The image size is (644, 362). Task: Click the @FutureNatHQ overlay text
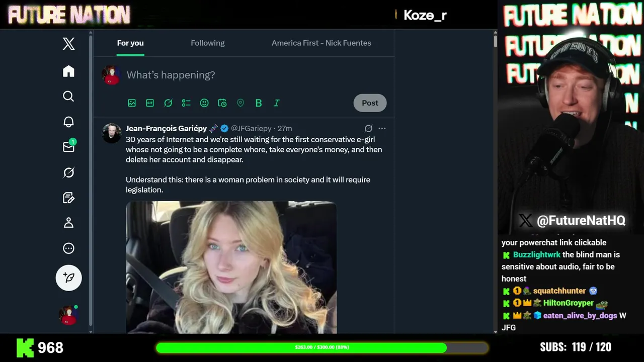point(581,220)
